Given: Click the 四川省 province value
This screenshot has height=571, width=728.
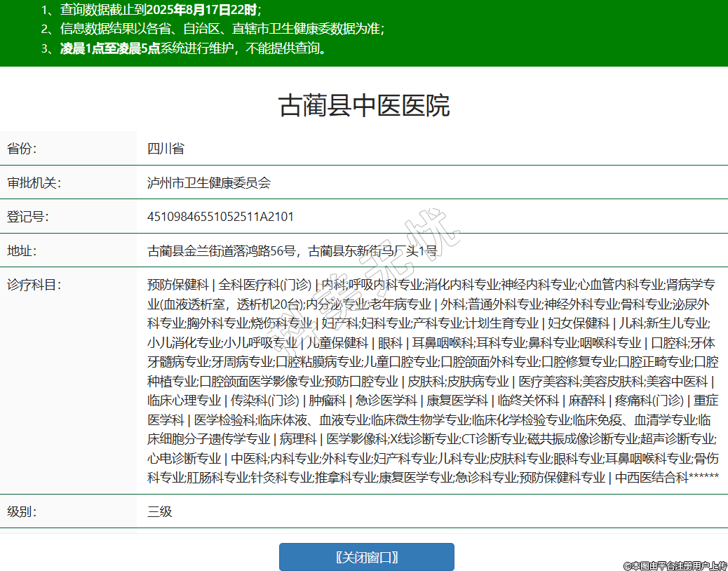Looking at the screenshot, I should pyautogui.click(x=166, y=149).
